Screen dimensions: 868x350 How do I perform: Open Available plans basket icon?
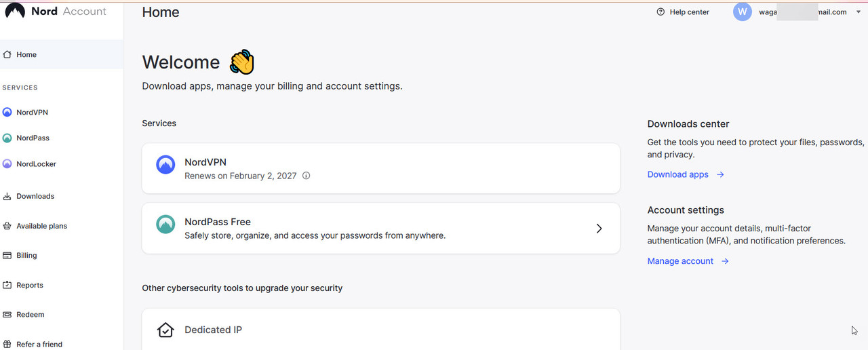click(x=7, y=226)
